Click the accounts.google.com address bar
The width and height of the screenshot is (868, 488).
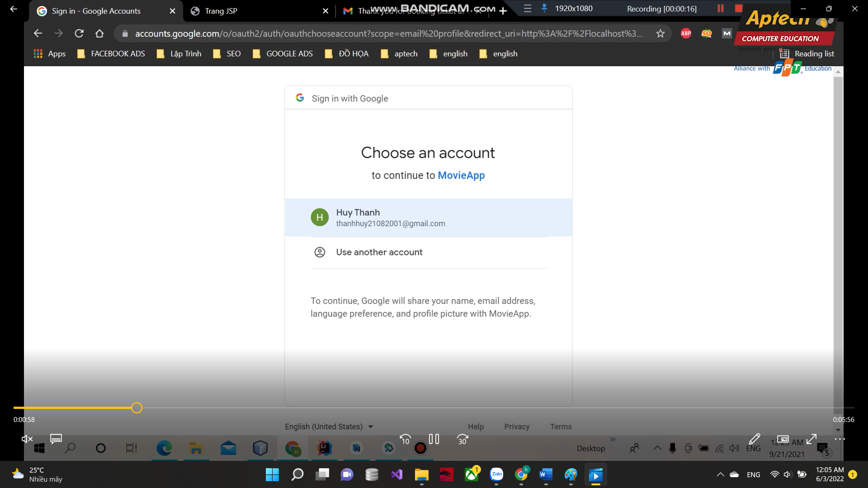click(x=389, y=33)
